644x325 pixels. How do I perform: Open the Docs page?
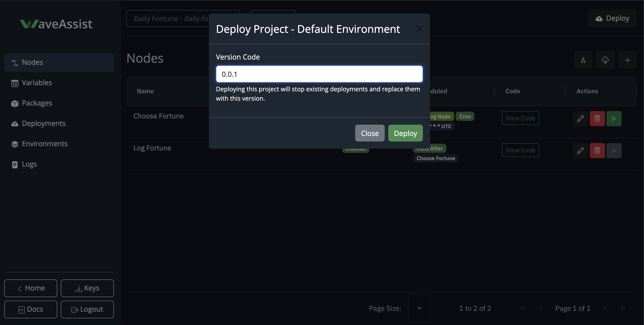30,309
